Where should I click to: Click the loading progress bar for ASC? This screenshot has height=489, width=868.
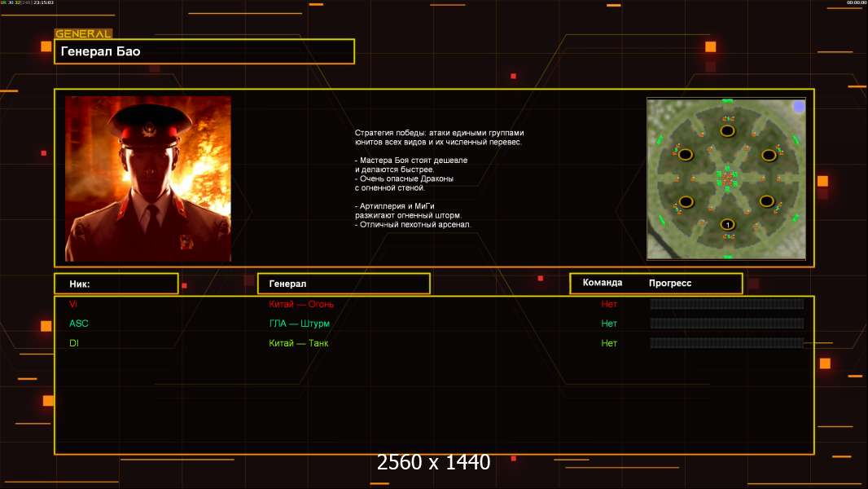727,324
